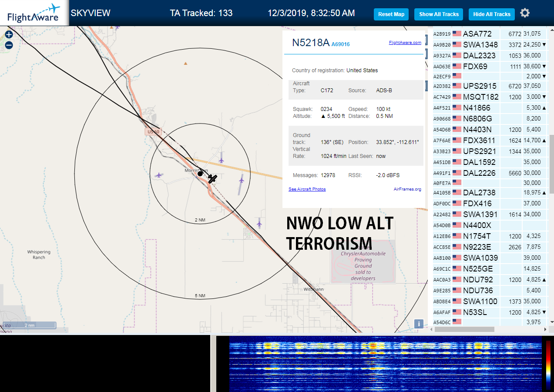Click hex code A54D6C row
This screenshot has width=554, height=392.
[490, 322]
